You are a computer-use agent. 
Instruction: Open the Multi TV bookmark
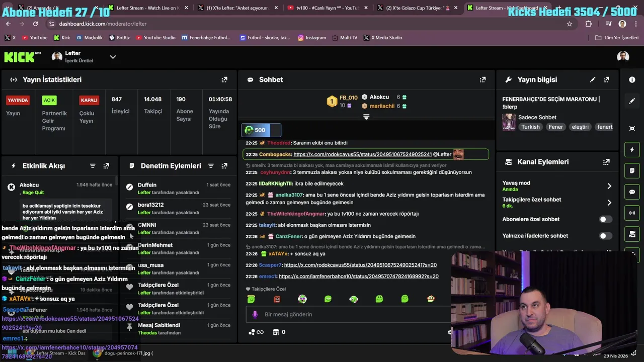(344, 38)
